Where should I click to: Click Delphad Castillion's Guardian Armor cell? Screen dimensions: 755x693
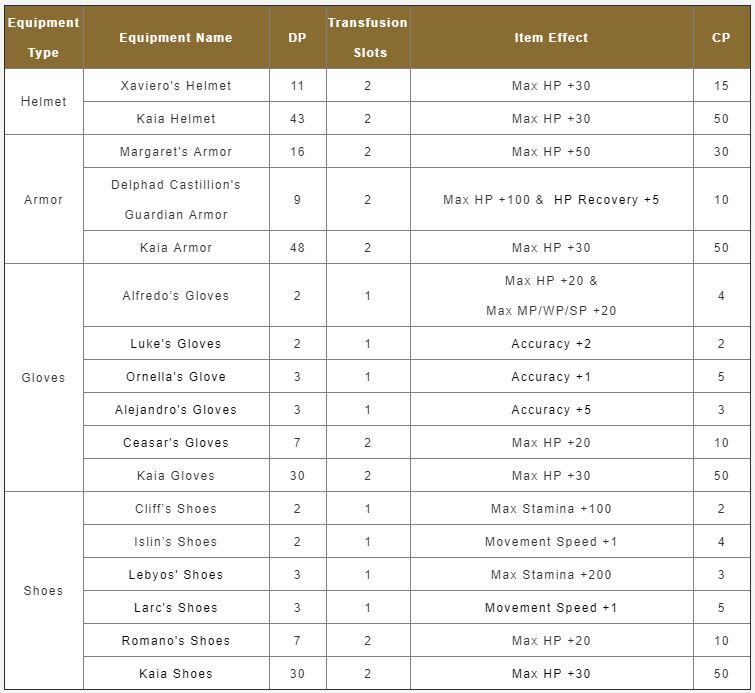[x=175, y=200]
